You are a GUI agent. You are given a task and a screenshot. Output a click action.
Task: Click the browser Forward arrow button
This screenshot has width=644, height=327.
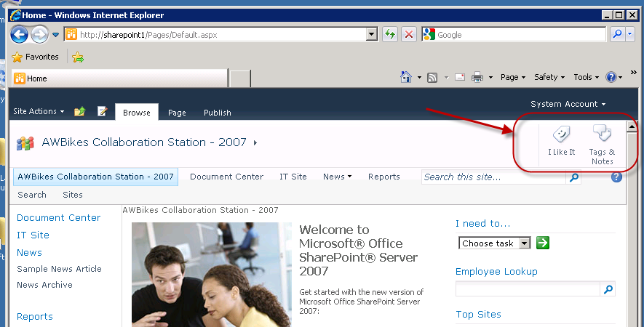40,34
